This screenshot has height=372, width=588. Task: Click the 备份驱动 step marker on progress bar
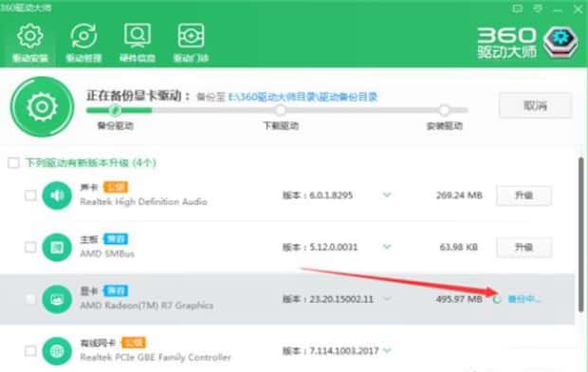click(x=115, y=110)
